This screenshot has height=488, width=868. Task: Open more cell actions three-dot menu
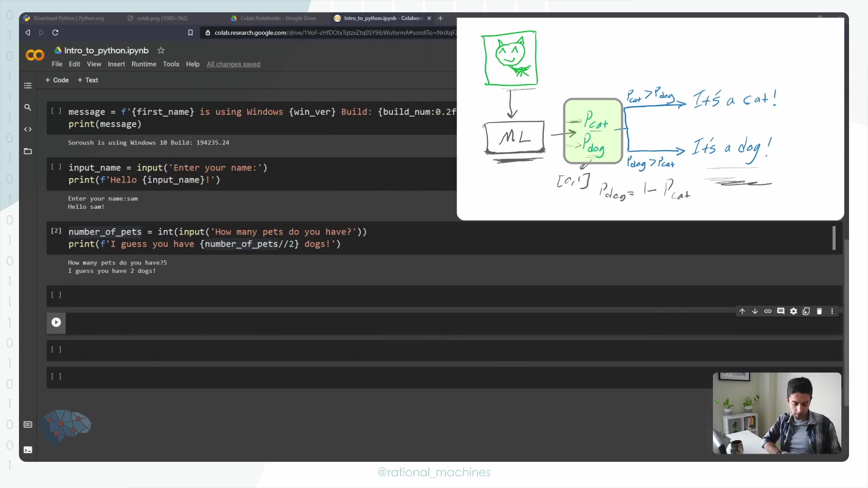coord(832,311)
